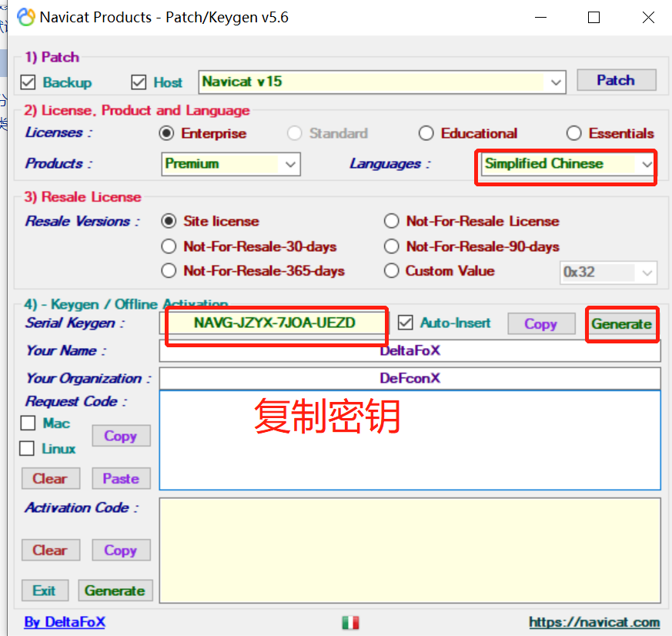Viewport: 672px width, 636px height.
Task: Select Not-For-Resale-365-days option
Action: coord(169,271)
